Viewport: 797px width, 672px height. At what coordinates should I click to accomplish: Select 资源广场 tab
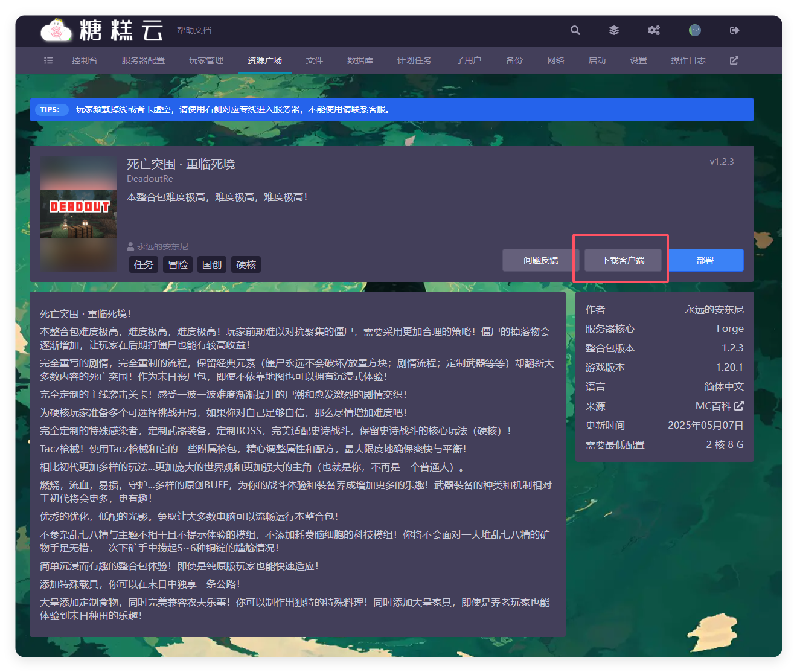(x=264, y=60)
